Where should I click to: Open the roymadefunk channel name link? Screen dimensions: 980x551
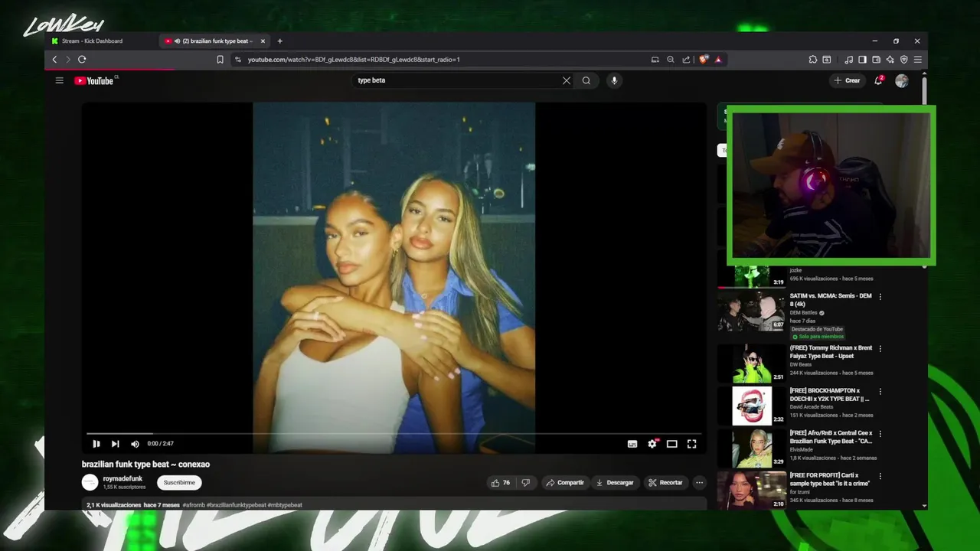[122, 479]
